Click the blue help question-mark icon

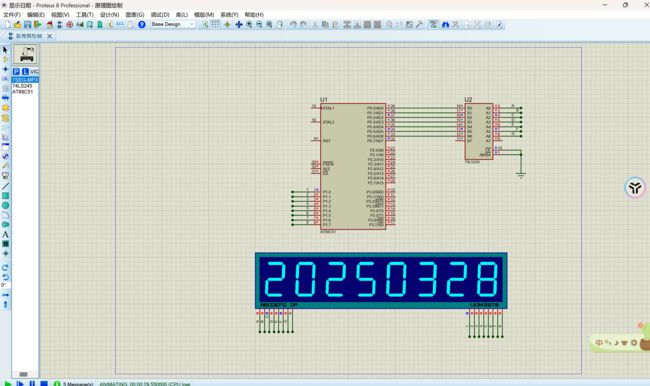click(x=142, y=24)
